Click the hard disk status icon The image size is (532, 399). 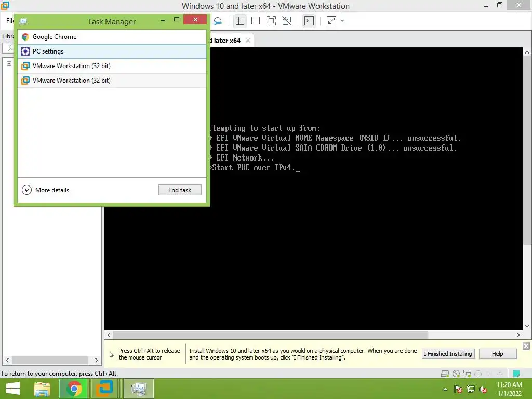click(445, 374)
